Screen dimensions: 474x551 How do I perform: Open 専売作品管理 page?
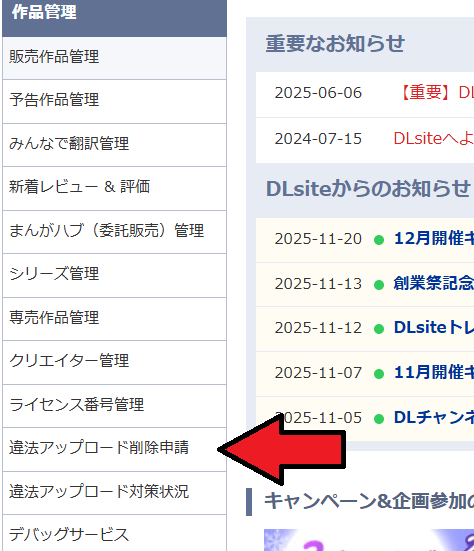point(114,319)
